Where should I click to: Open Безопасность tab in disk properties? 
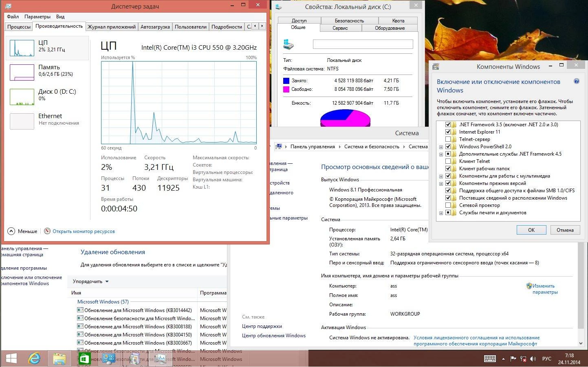[x=349, y=20]
